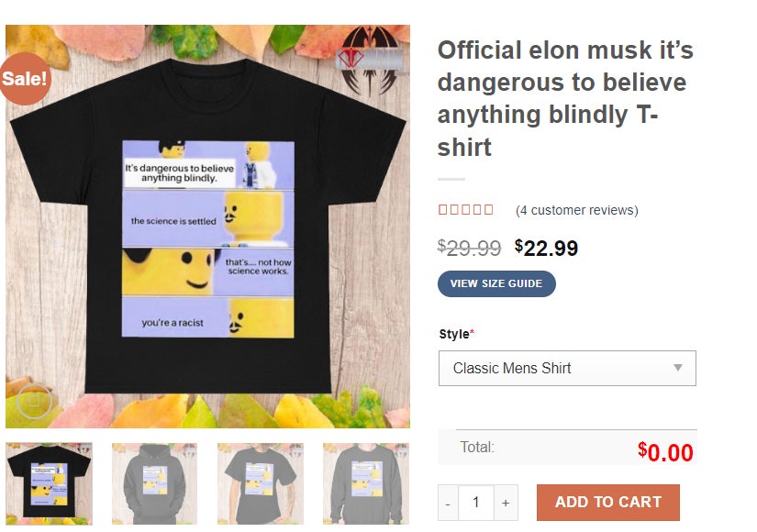
Task: Open the VIEW SIZE GUIDE
Action: (x=496, y=283)
